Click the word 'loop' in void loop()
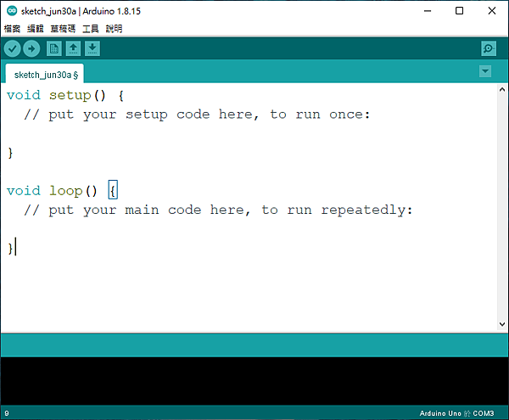The width and height of the screenshot is (509, 420). (x=66, y=191)
